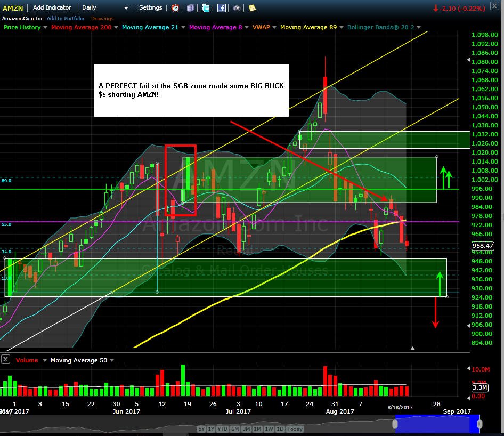Viewport: 504px width, 436px height.
Task: Select the 6M range button
Action: (x=235, y=429)
